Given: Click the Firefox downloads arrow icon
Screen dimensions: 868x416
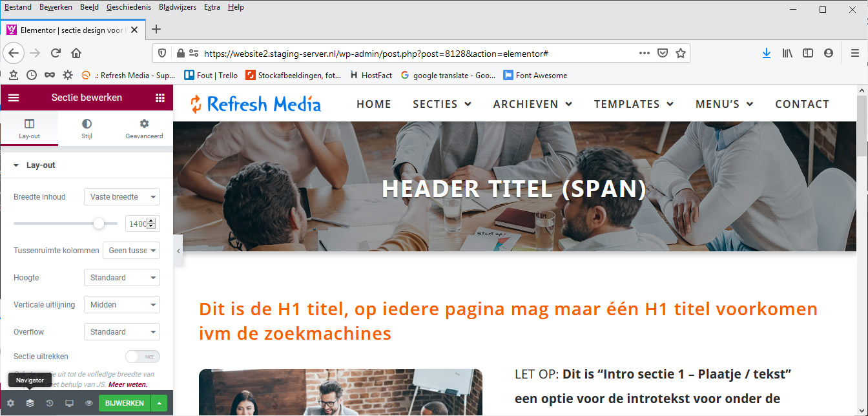Looking at the screenshot, I should [767, 54].
